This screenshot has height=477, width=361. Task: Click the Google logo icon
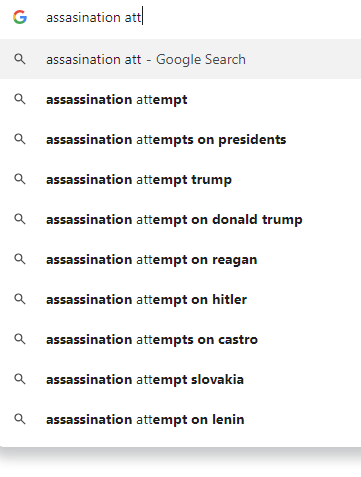20,17
